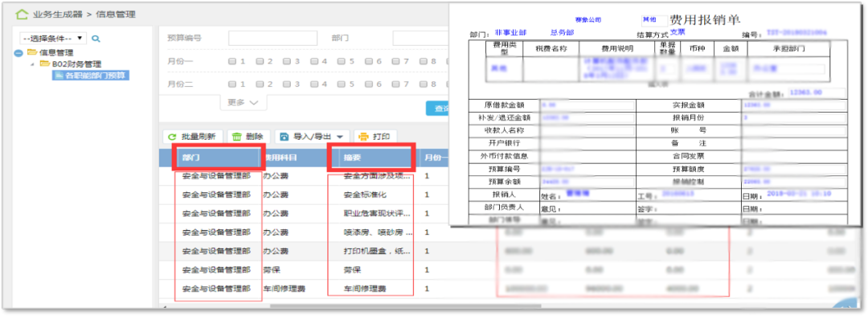Click the 打印 printer button
Screen dimensions: 868x316
click(x=375, y=137)
